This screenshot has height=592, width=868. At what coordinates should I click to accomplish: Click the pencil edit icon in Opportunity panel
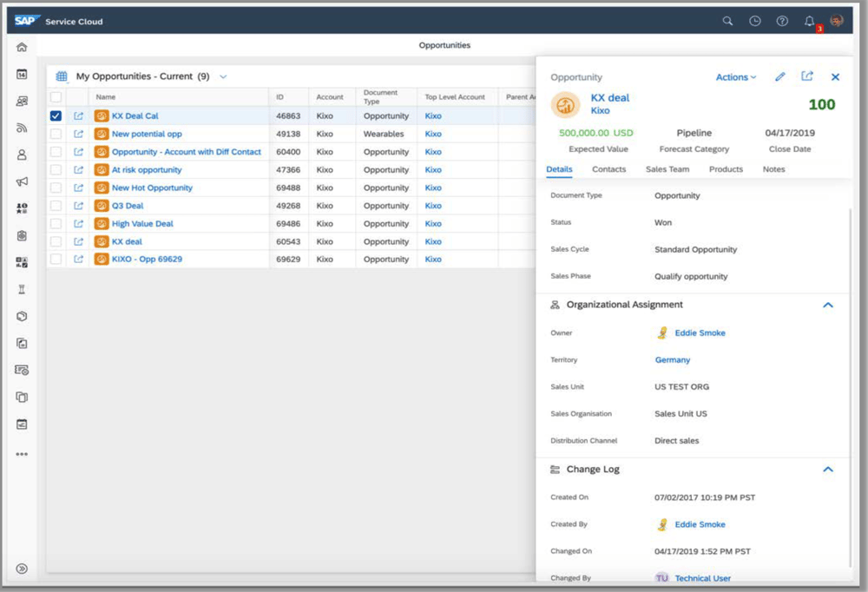coord(780,77)
